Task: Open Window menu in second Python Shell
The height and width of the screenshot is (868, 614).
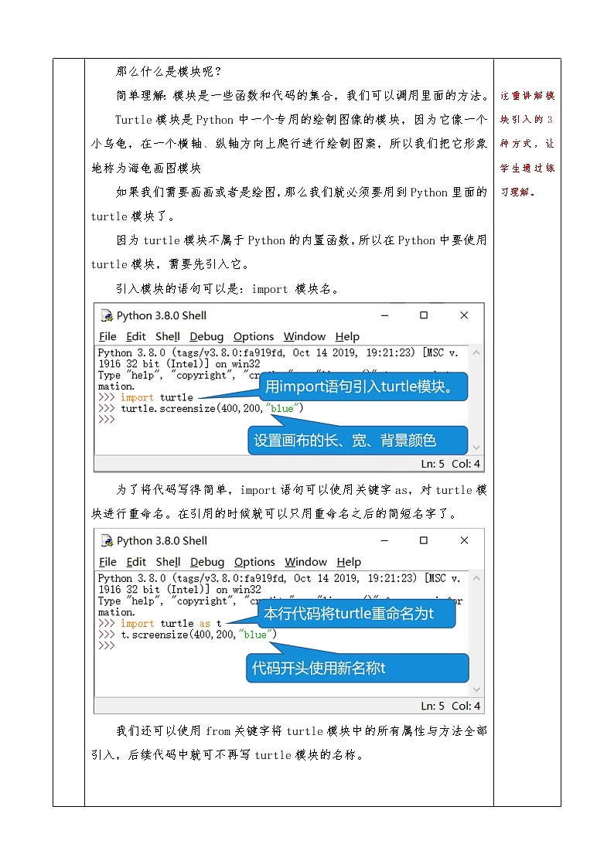Action: pos(305,562)
